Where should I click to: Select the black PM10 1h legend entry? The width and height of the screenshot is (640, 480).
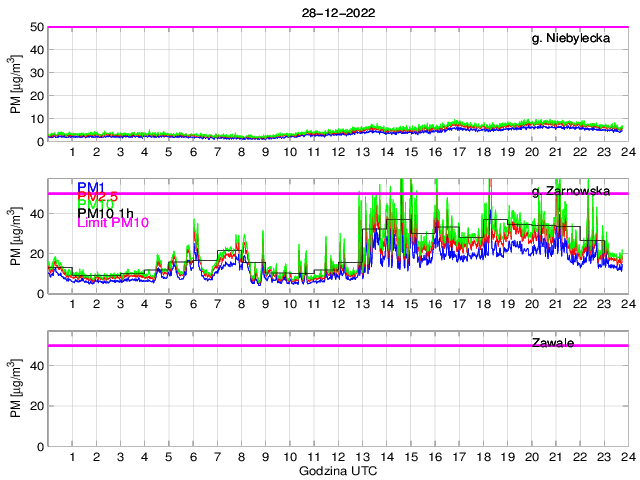(x=107, y=213)
